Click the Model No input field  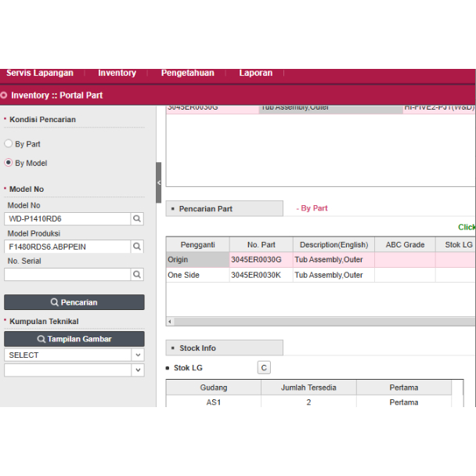pos(67,219)
